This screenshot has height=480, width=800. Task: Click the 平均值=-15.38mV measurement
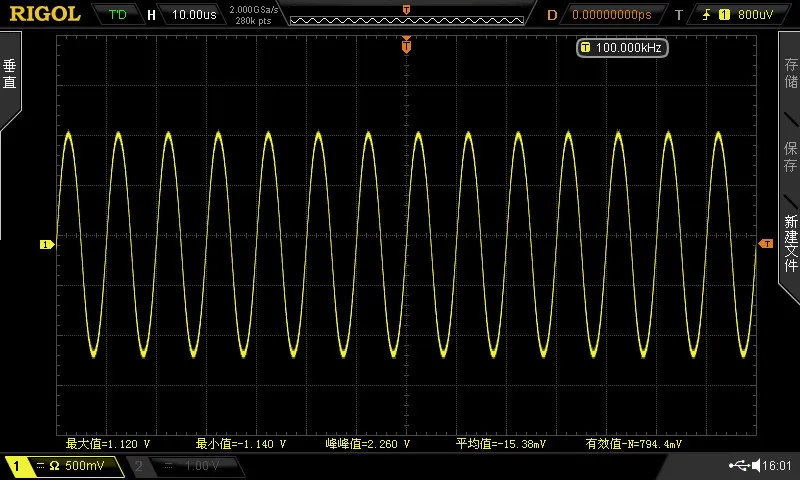point(501,444)
